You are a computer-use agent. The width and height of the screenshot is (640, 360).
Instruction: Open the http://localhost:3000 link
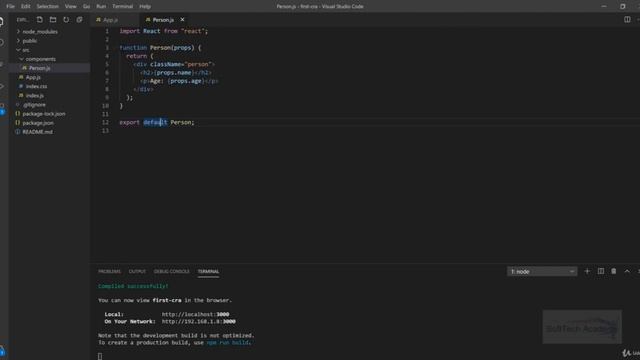point(196,314)
